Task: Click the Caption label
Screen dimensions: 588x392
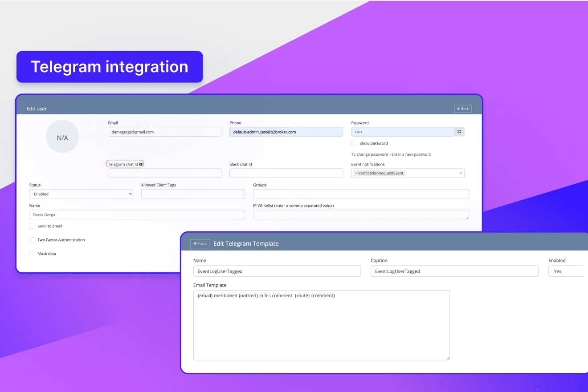Action: coord(379,260)
